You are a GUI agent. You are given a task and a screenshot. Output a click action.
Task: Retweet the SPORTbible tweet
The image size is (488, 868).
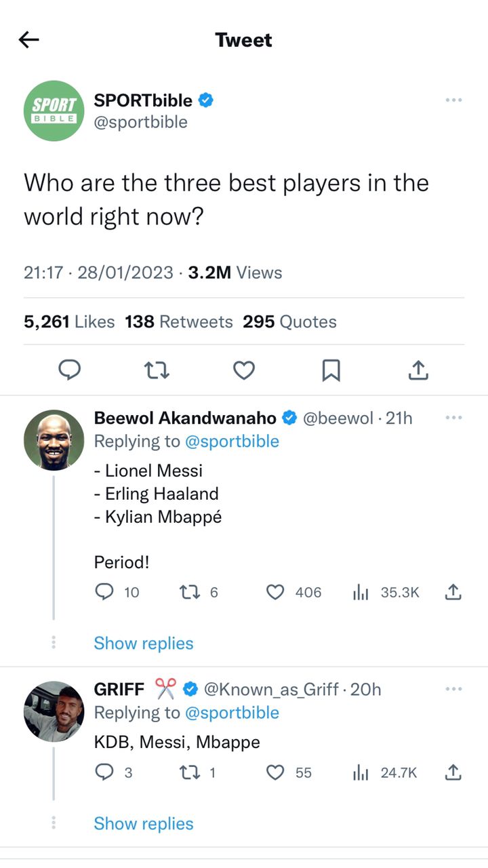[x=157, y=370]
